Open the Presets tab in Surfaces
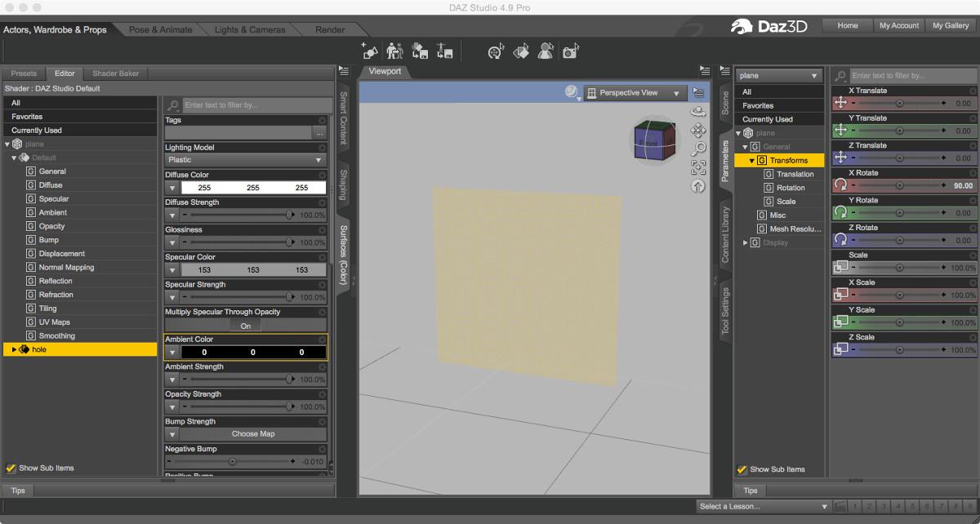 click(x=24, y=73)
